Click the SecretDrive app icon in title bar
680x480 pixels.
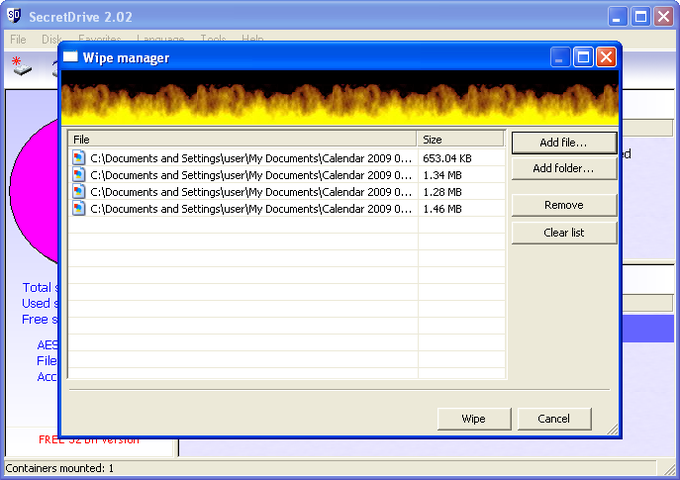(x=14, y=16)
